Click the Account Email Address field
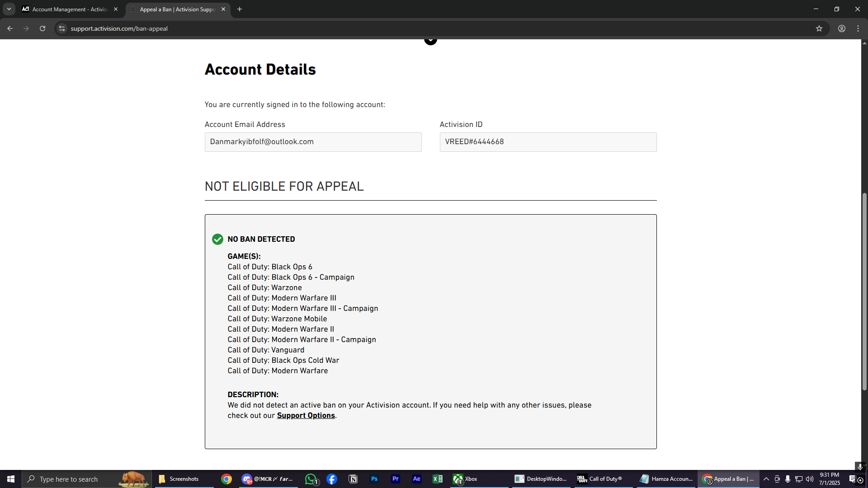The width and height of the screenshot is (868, 488). point(313,142)
